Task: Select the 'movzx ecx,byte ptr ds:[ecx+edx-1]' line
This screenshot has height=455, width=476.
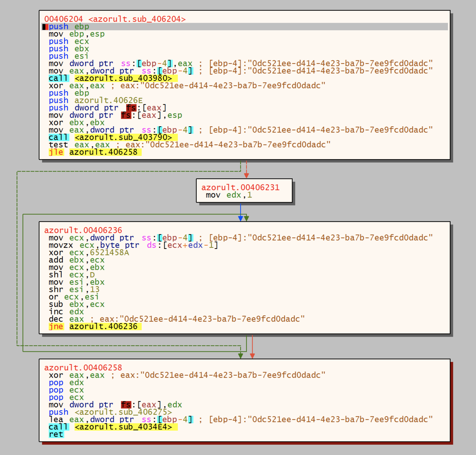Action: [x=133, y=245]
